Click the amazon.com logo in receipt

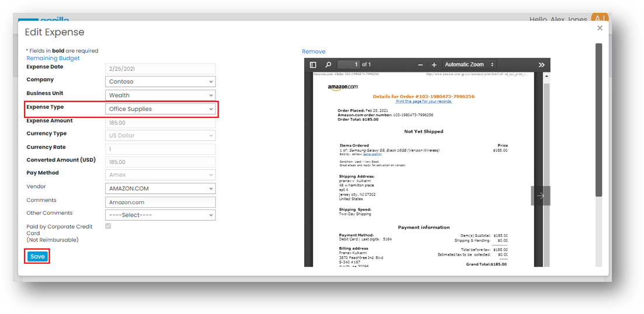(343, 88)
